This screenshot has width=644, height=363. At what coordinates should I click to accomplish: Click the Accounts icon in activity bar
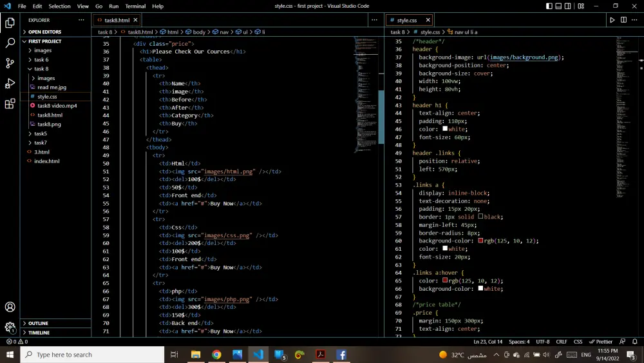(10, 307)
